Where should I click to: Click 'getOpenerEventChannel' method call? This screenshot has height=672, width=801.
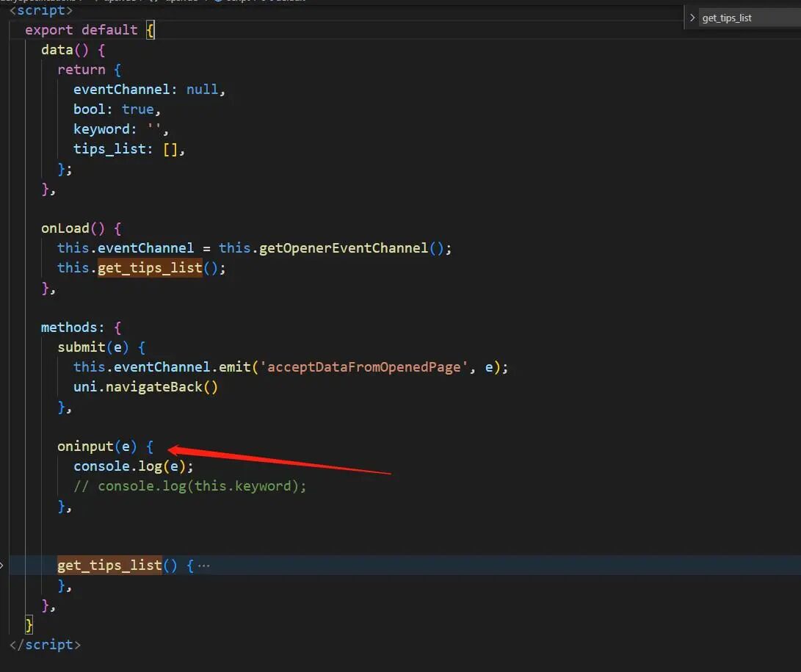(x=344, y=248)
